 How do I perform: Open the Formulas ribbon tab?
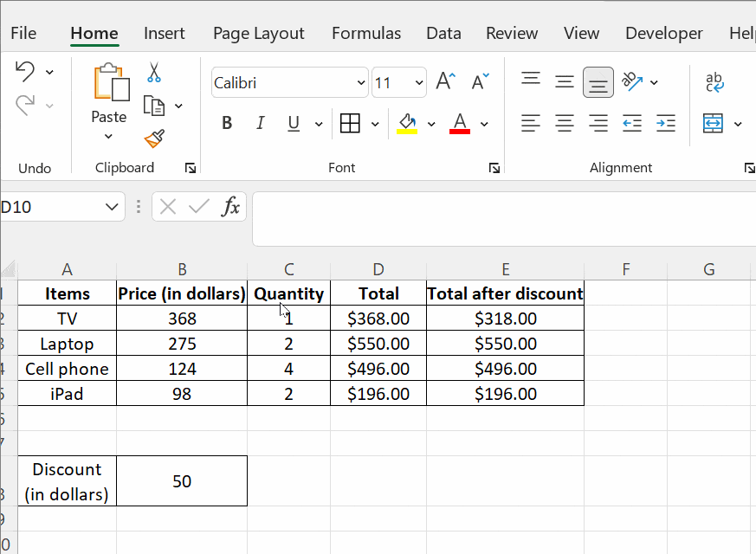366,33
